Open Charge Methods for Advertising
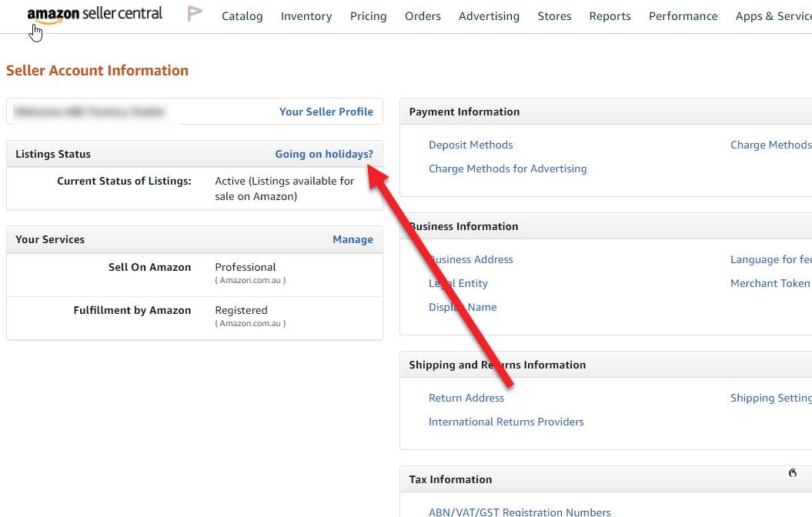812x517 pixels. click(x=507, y=168)
